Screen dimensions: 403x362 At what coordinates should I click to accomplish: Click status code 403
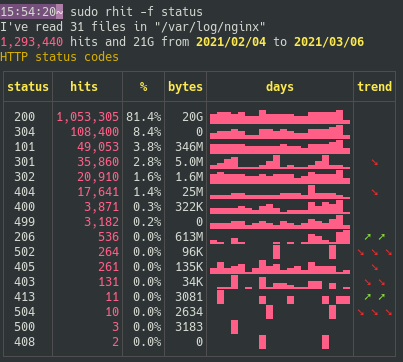point(25,282)
